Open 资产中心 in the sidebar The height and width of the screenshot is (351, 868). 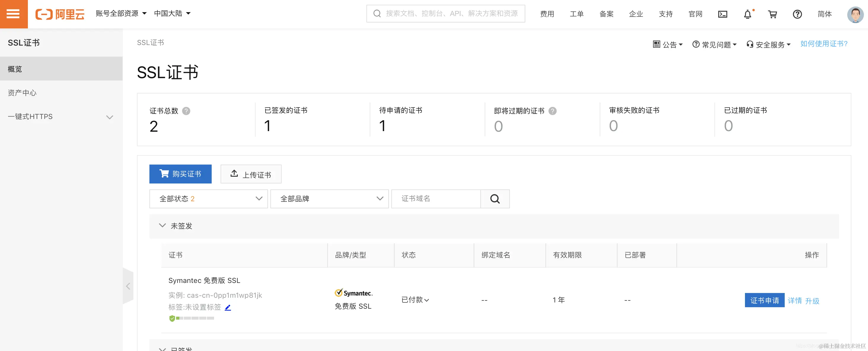(22, 93)
